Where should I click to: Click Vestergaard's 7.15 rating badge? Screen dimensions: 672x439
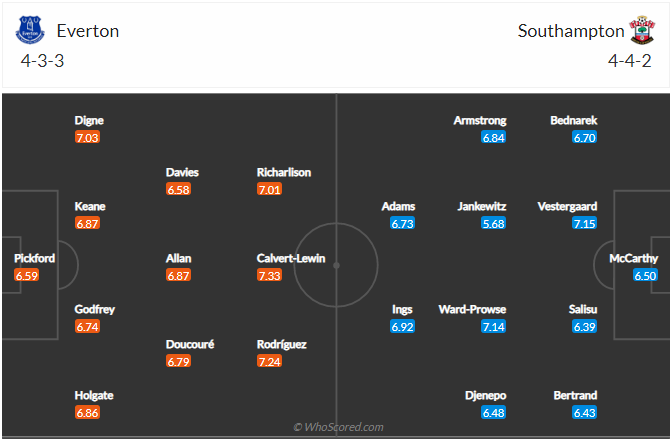coord(585,223)
